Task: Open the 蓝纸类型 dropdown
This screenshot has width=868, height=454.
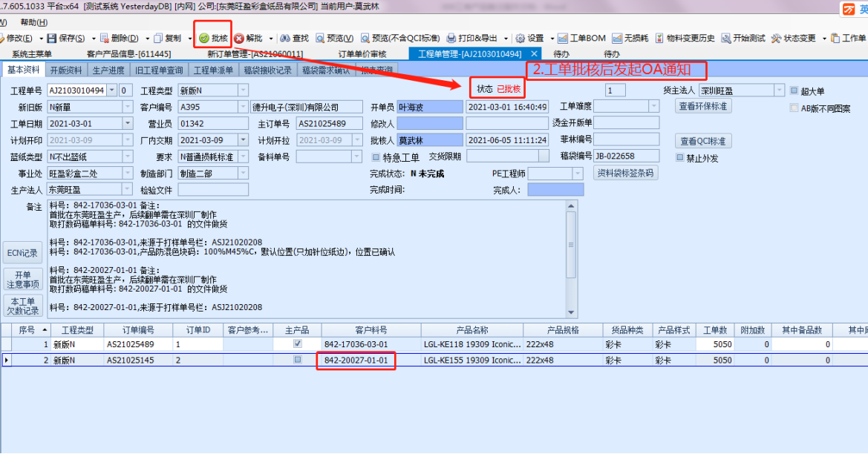Action: [127, 157]
